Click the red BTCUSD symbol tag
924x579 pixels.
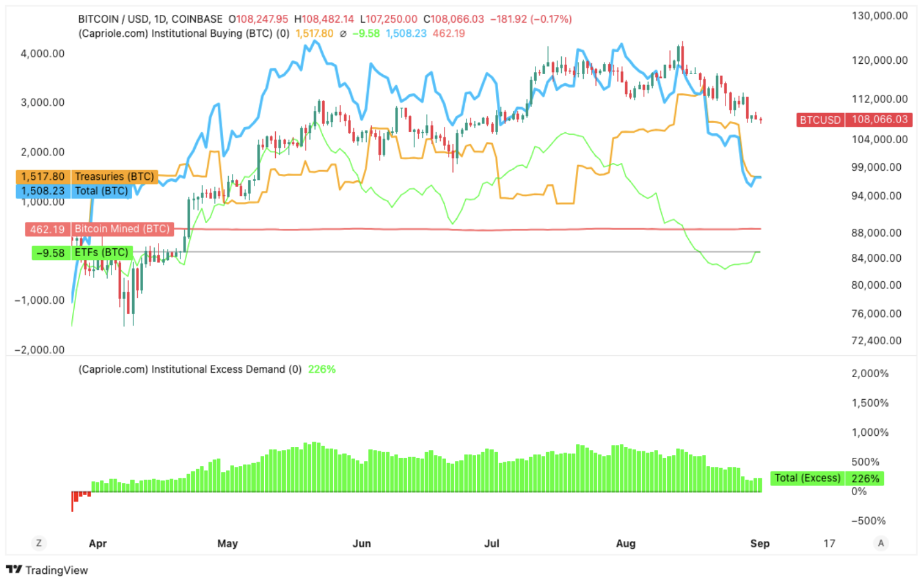point(820,120)
